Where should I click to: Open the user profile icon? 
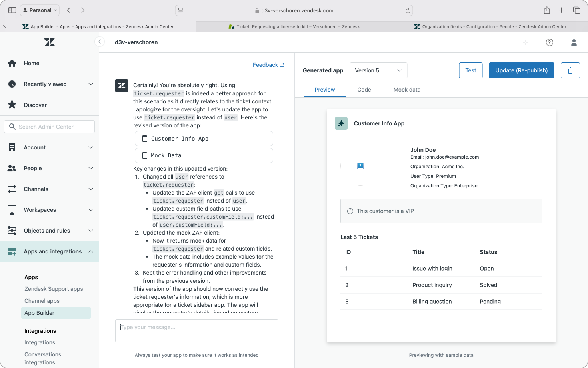pyautogui.click(x=574, y=42)
